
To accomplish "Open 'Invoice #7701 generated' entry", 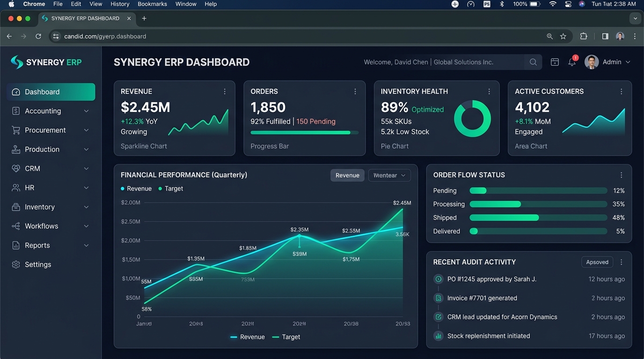I will (x=482, y=298).
